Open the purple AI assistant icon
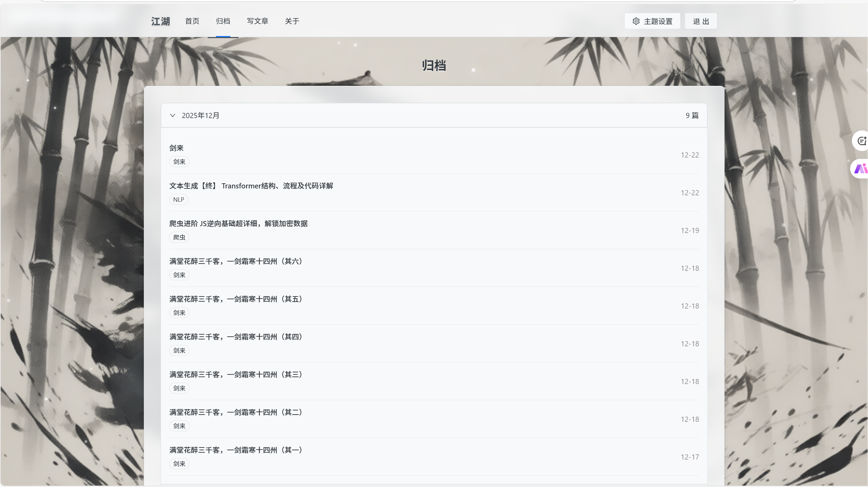The image size is (868, 487). click(861, 169)
